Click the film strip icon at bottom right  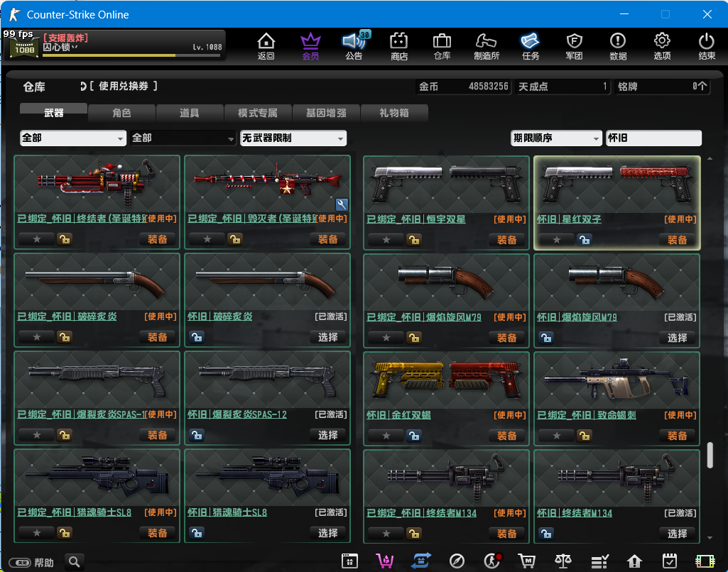click(x=705, y=561)
